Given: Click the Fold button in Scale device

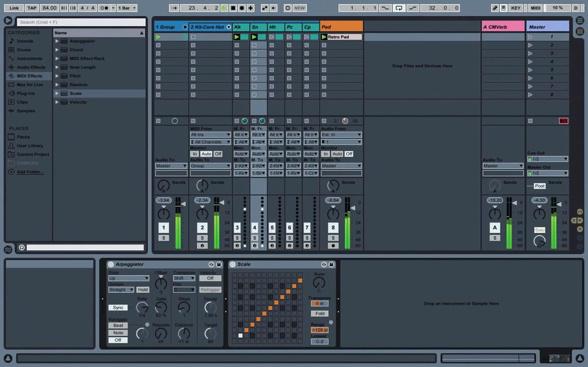Looking at the screenshot, I should [x=320, y=314].
